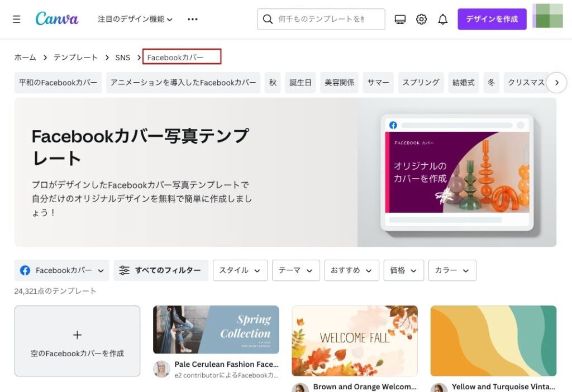Open すべてのフィルター button
Image resolution: width=572 pixels, height=392 pixels.
(x=161, y=270)
